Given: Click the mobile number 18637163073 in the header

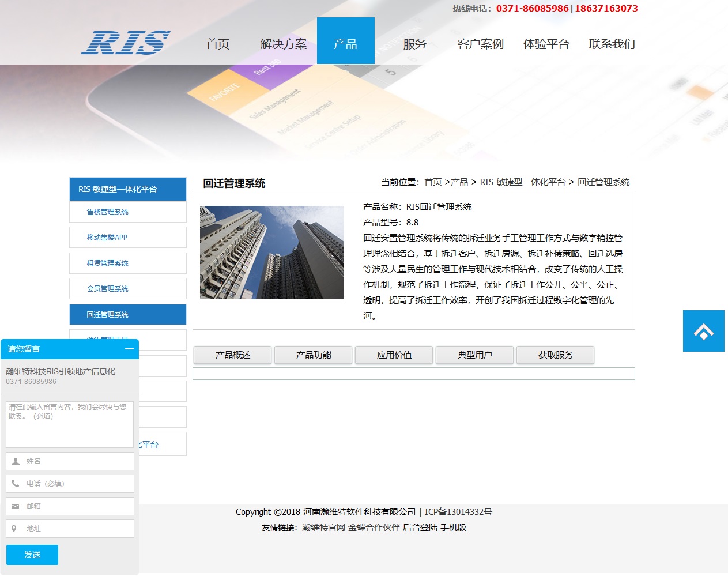Looking at the screenshot, I should coord(606,8).
